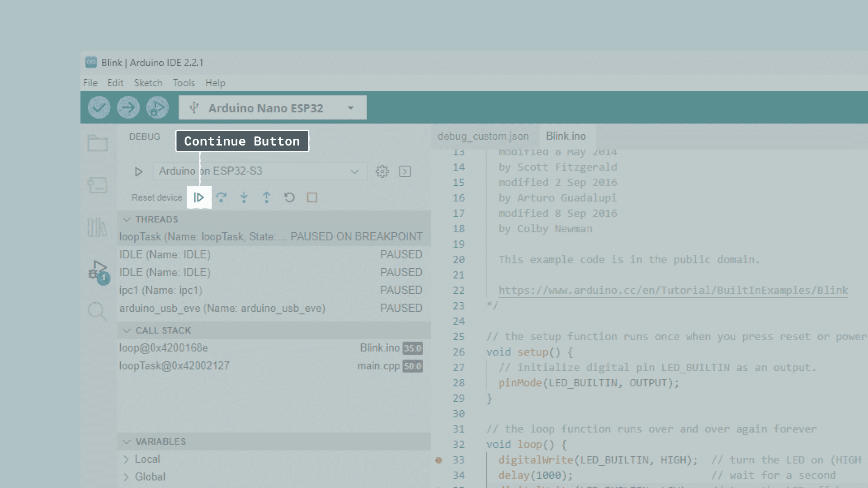868x488 pixels.
Task: Toggle breakpoint on line 33
Action: [x=439, y=460]
